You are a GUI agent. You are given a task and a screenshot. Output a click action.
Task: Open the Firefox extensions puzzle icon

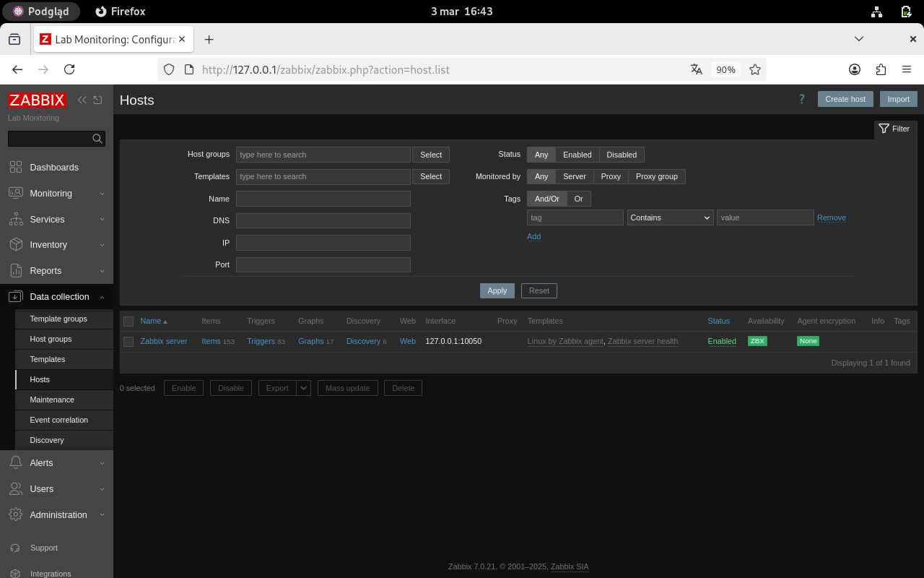tap(881, 69)
